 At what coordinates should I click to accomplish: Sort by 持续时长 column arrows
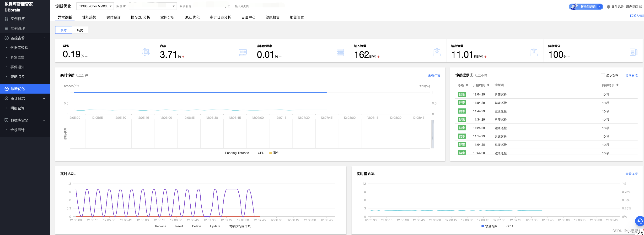coord(617,85)
